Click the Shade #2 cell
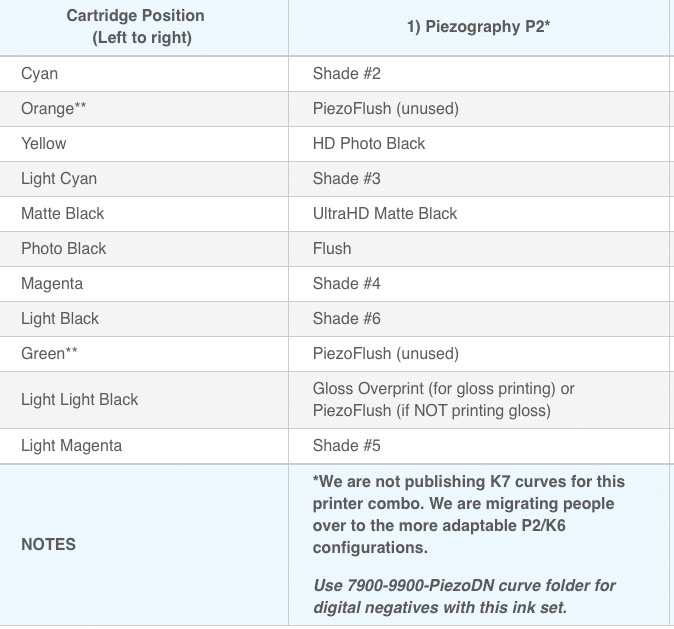Image resolution: width=674 pixels, height=629 pixels. tap(346, 74)
